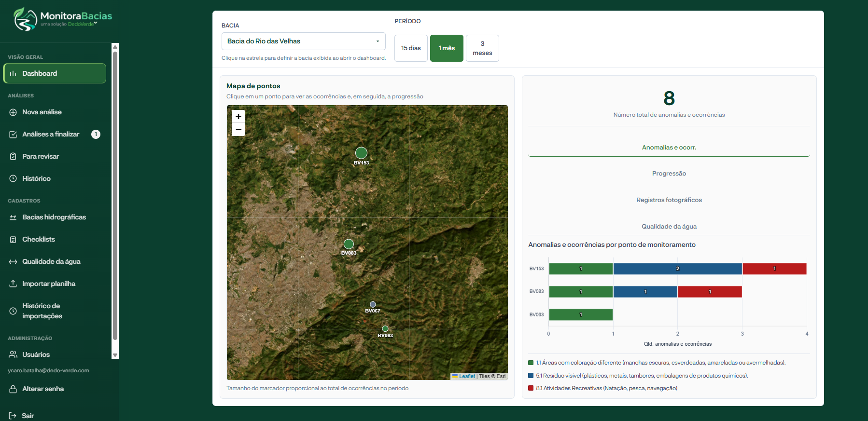Image resolution: width=868 pixels, height=421 pixels.
Task: Open the Qualidade da água tab
Action: [669, 227]
